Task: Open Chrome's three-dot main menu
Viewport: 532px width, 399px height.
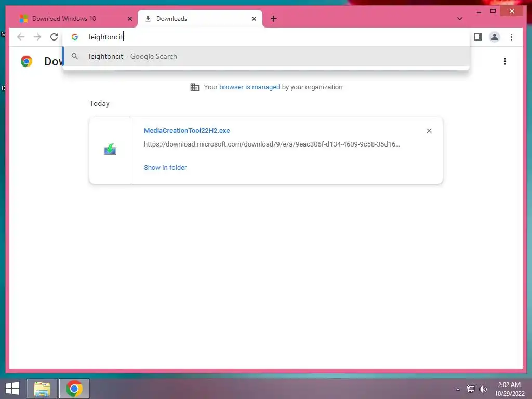Action: coord(511,37)
